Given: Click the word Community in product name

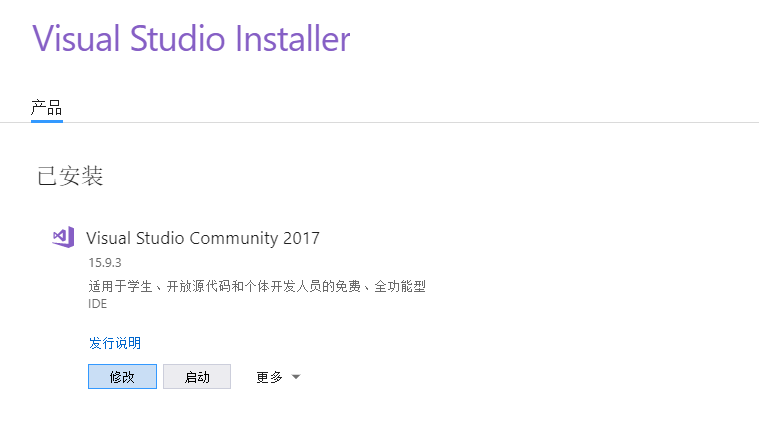Looking at the screenshot, I should (x=234, y=238).
